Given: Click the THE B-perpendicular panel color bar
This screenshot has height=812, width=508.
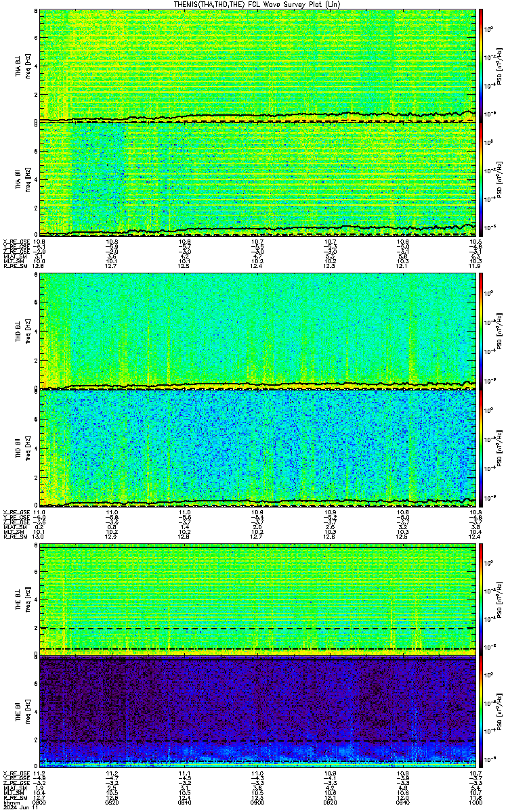Looking at the screenshot, I should [480, 599].
